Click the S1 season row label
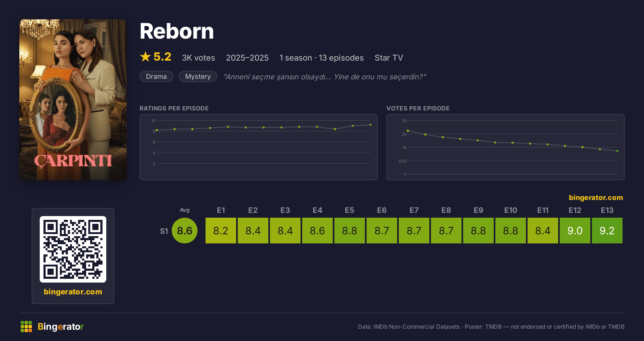This screenshot has height=341, width=644. (x=164, y=231)
